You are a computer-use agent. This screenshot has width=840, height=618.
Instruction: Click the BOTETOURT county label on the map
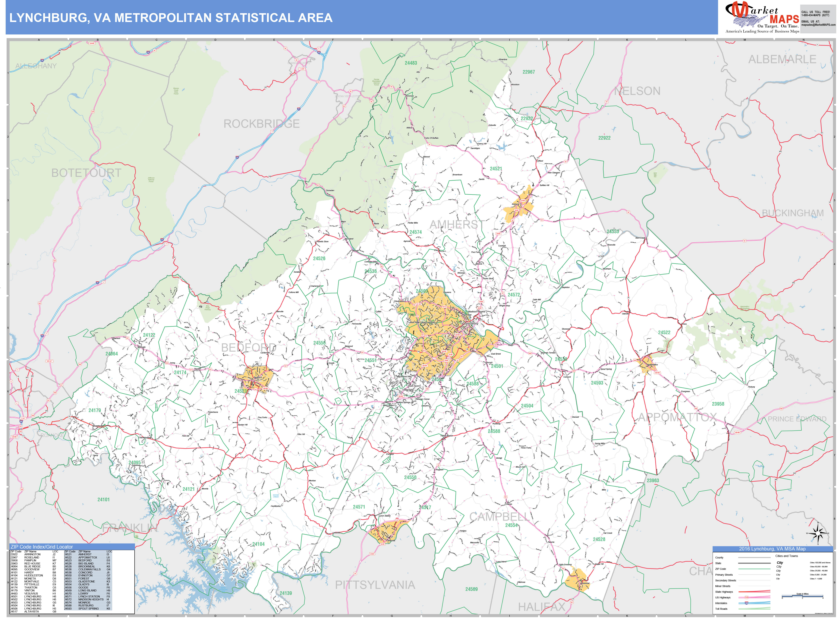(x=86, y=173)
